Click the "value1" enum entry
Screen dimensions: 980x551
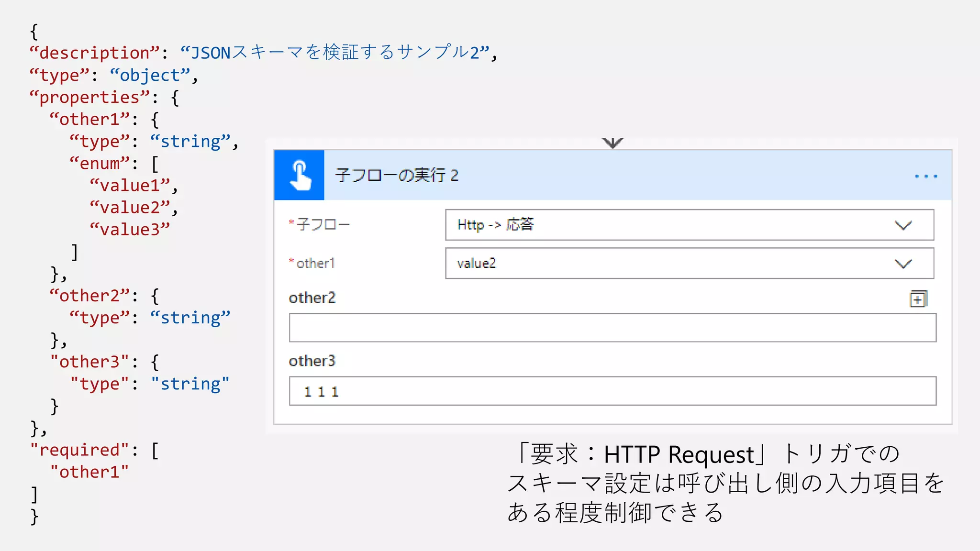130,185
